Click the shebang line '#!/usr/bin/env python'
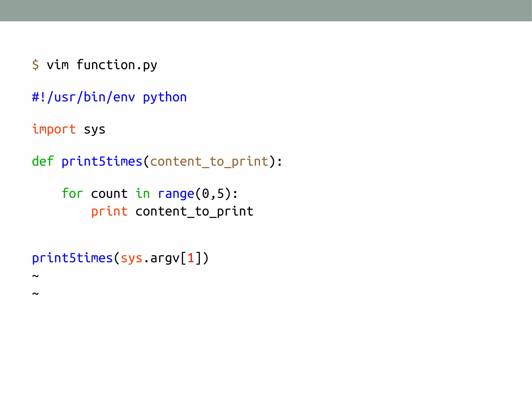532x399 pixels. click(x=109, y=97)
